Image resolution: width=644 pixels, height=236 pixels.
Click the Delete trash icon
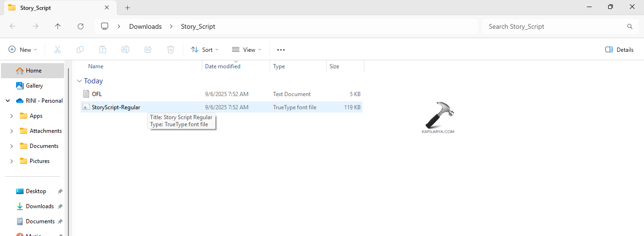pos(171,49)
